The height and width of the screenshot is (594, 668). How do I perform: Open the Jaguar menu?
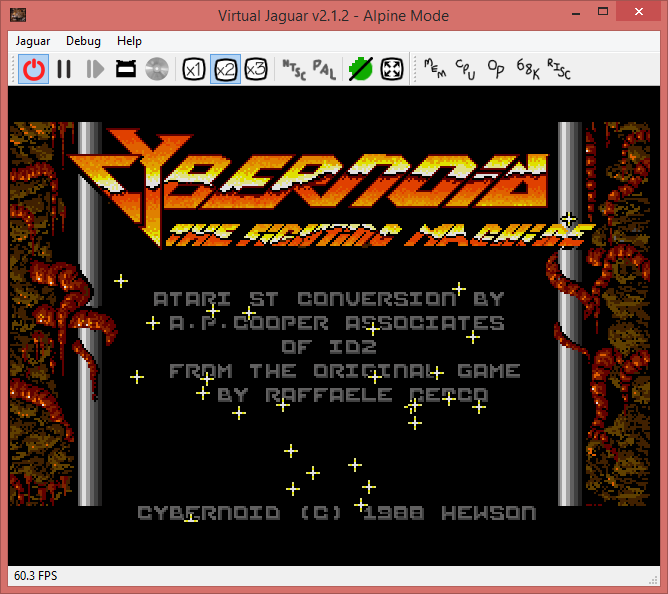33,41
